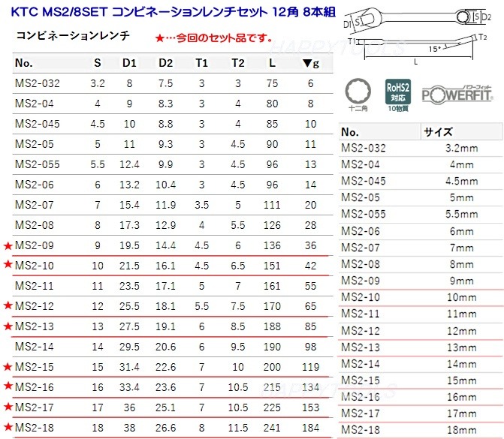
Task: Click the red star beside MS2-12
Action: tap(8, 305)
